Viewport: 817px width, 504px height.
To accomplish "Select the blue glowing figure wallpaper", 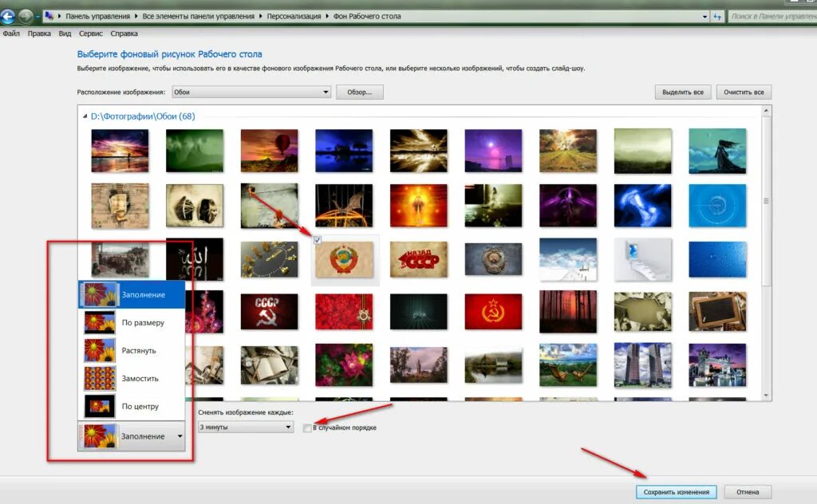I will [642, 205].
